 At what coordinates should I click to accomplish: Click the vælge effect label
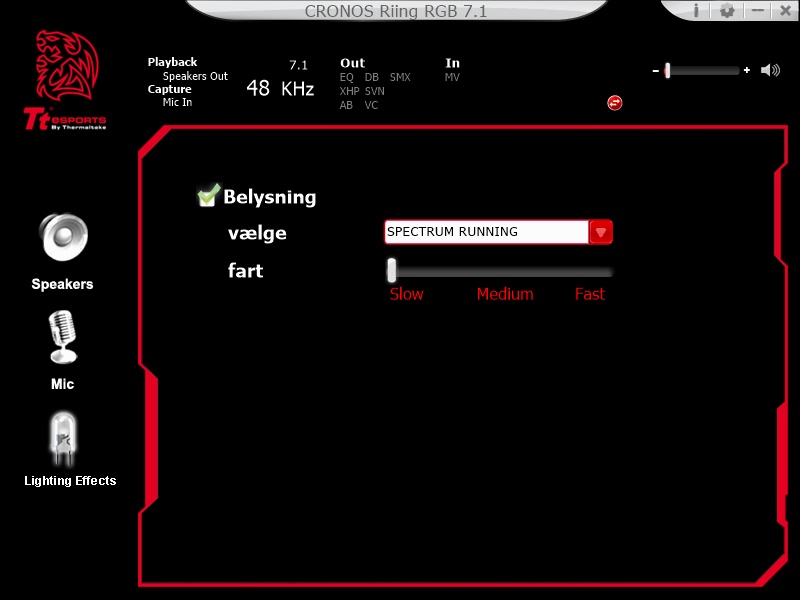click(257, 234)
